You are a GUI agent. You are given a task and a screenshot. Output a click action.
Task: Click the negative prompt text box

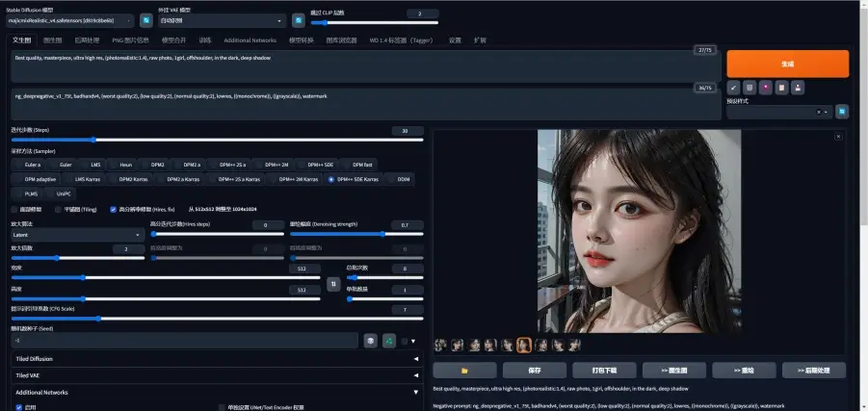[x=366, y=104]
